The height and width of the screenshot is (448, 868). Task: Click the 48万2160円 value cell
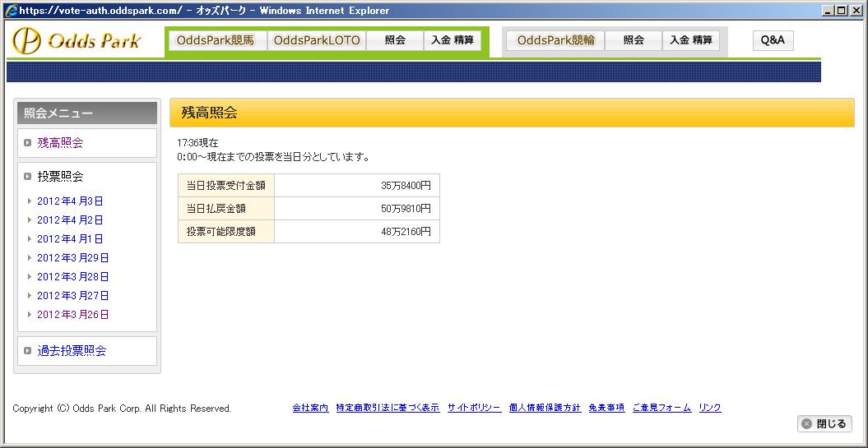(x=357, y=232)
